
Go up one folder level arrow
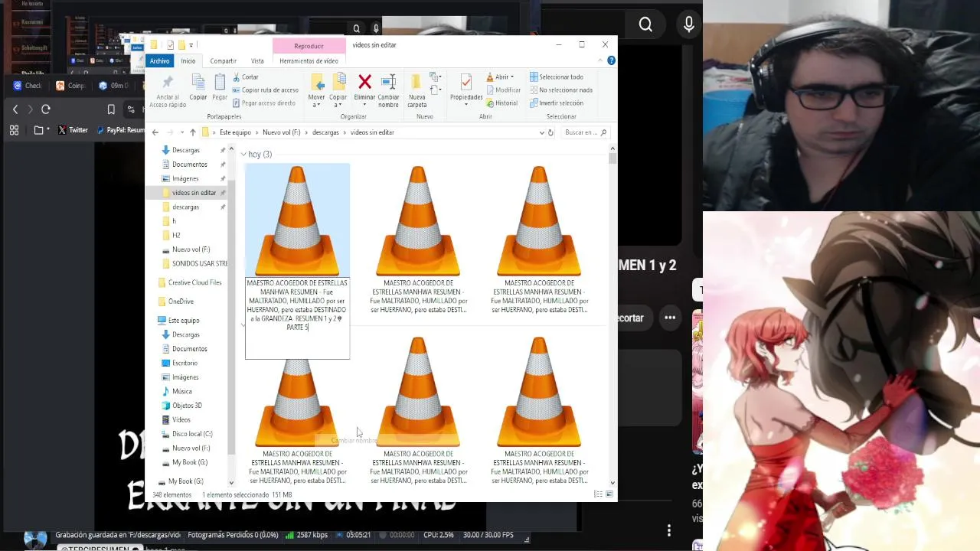pos(192,132)
